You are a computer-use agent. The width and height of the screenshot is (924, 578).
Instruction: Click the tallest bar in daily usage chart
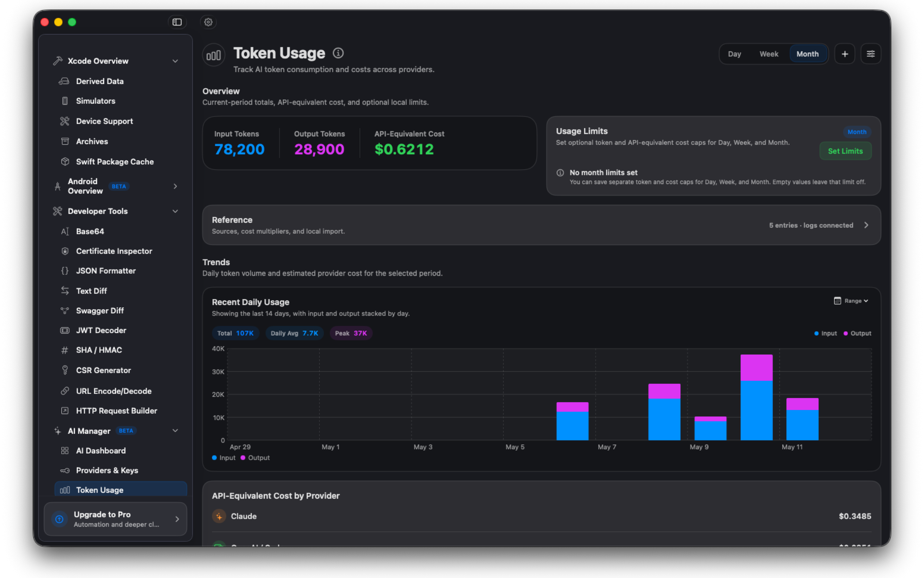(x=757, y=398)
